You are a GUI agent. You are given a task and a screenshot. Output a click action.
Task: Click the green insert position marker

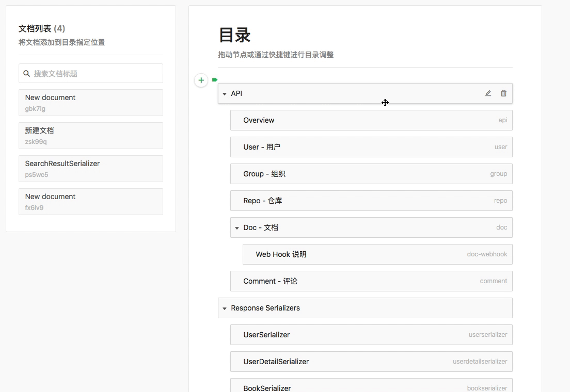[x=215, y=80]
